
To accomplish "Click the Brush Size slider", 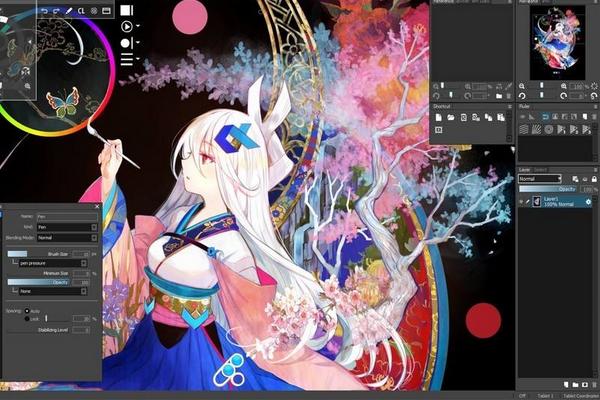I will point(39,254).
